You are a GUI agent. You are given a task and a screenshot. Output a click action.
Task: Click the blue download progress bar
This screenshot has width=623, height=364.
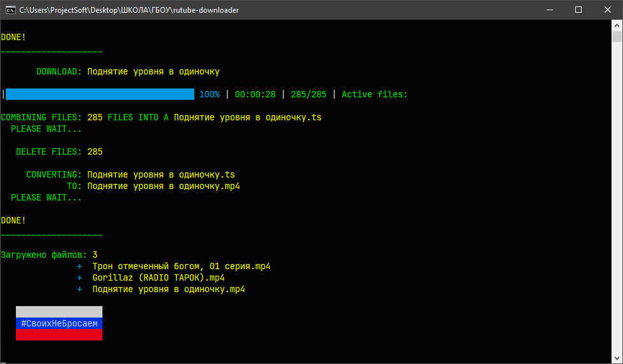[99, 94]
